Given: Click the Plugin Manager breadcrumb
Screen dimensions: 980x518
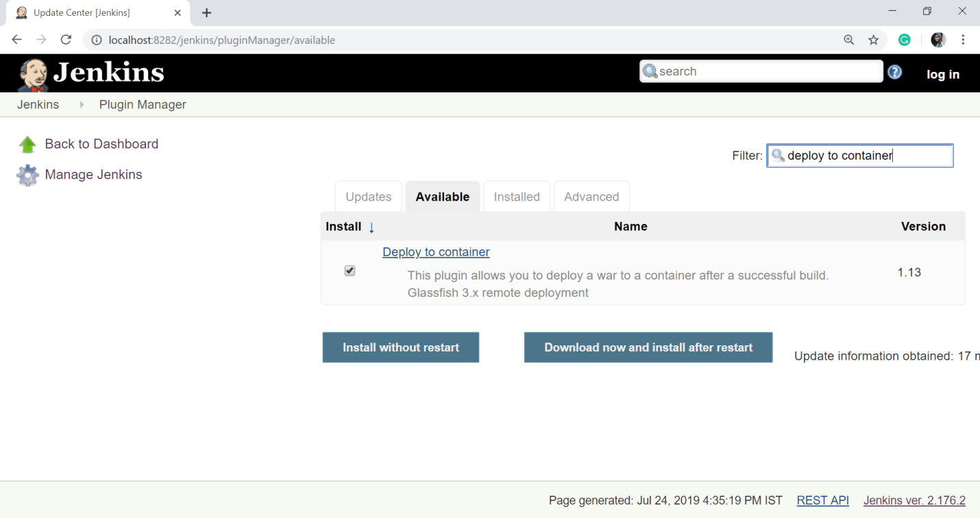Looking at the screenshot, I should coord(143,105).
